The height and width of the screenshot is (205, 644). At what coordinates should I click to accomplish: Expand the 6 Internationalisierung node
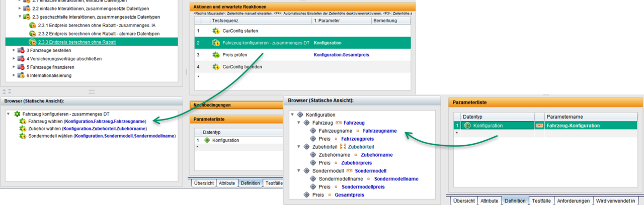click(14, 75)
